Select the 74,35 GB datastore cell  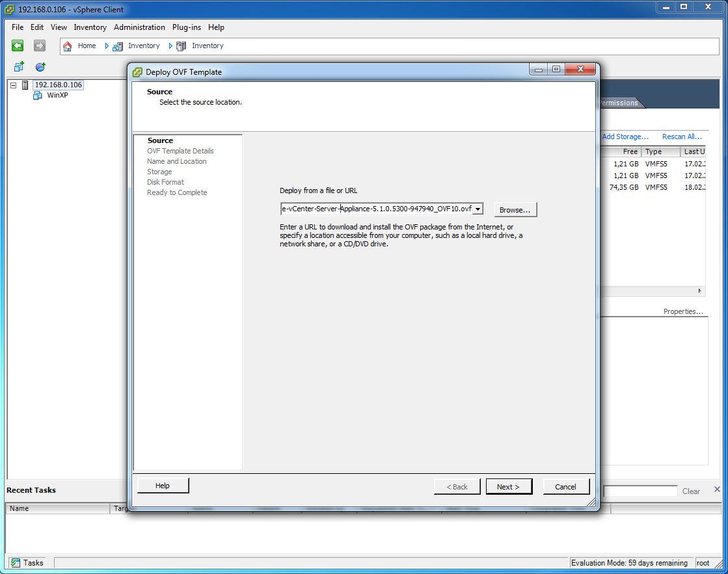click(x=624, y=187)
